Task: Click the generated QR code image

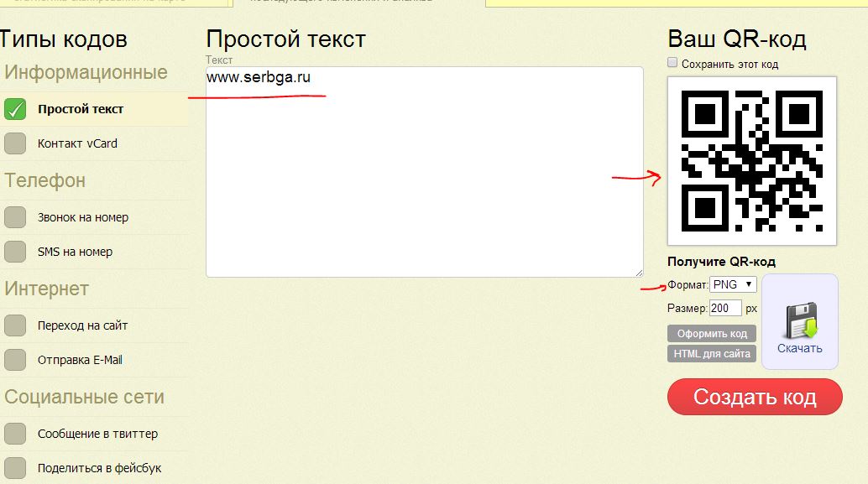Action: point(752,161)
